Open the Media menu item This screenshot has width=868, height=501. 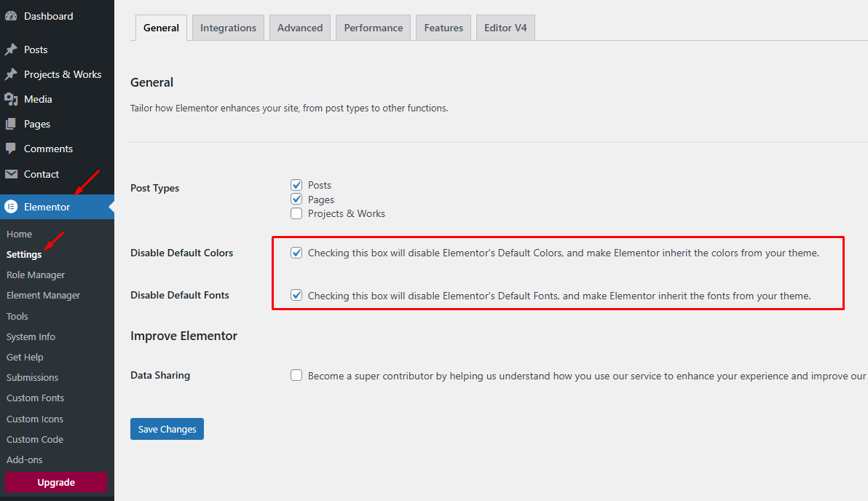57,99
